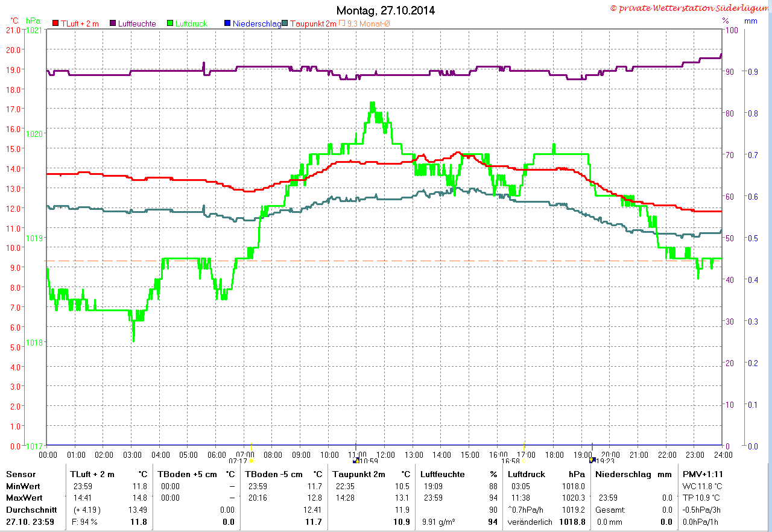Click the moonrise icon at 10:59

(x=356, y=461)
